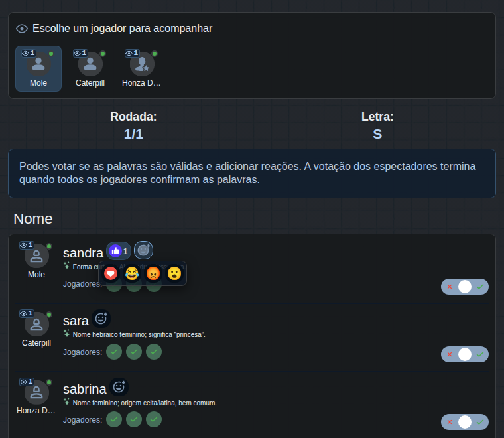
Task: Pick the laughing emoji reaction
Action: [x=132, y=273]
